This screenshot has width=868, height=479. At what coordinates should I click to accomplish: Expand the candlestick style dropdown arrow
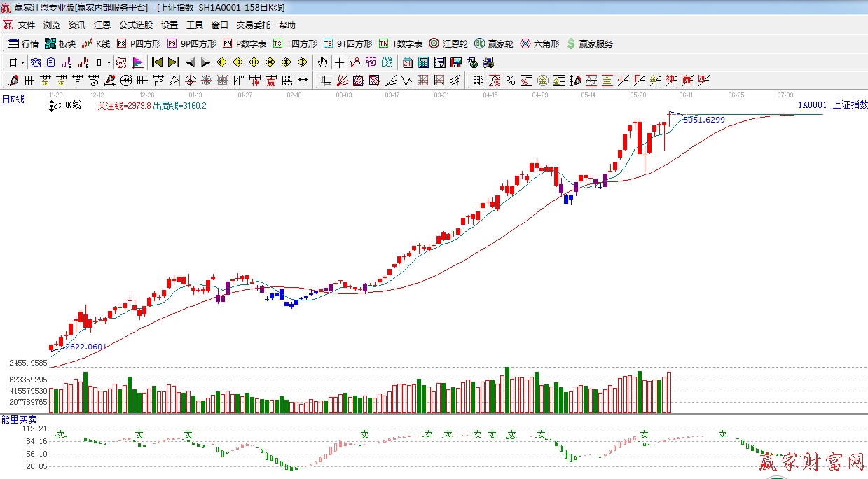coord(109,62)
